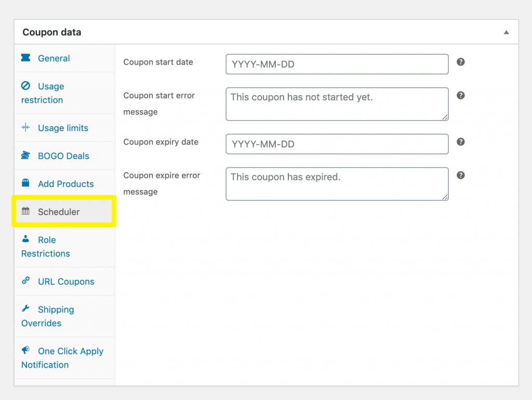Screen dimensions: 532x400
Task: Click the 'Coupon start error message' label
Action: (159, 104)
